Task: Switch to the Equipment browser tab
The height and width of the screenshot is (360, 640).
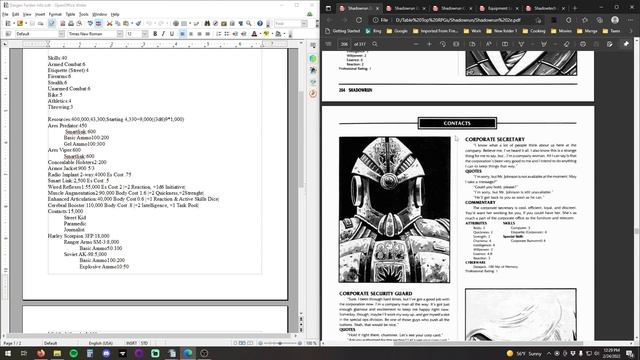Action: click(498, 8)
